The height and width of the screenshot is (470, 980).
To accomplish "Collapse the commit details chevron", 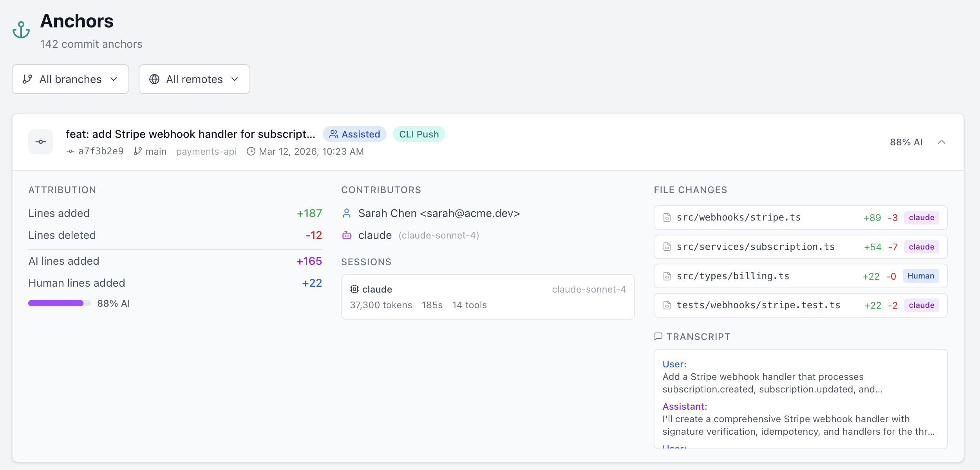I will pyautogui.click(x=942, y=142).
